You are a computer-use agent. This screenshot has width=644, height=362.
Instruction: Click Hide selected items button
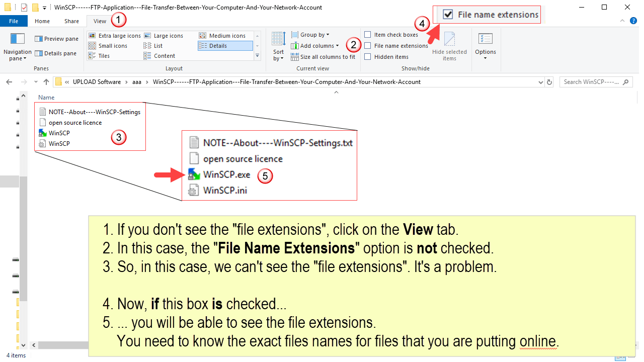[449, 47]
